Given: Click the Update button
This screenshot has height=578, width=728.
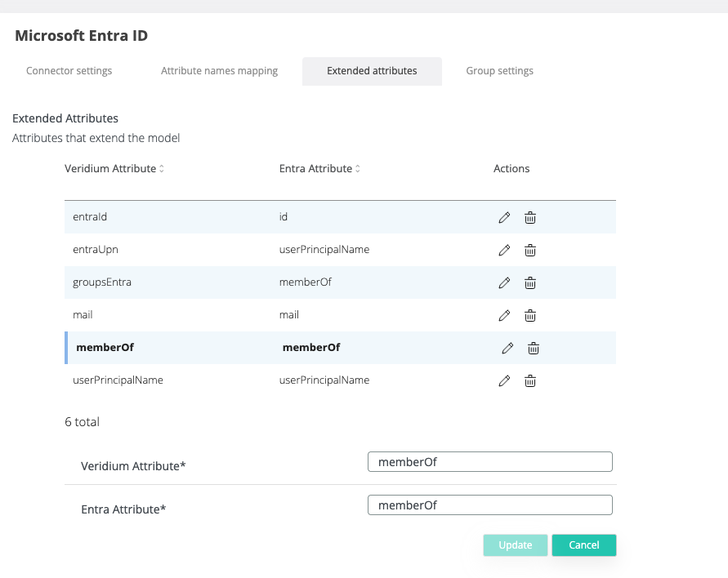Looking at the screenshot, I should tap(516, 545).
